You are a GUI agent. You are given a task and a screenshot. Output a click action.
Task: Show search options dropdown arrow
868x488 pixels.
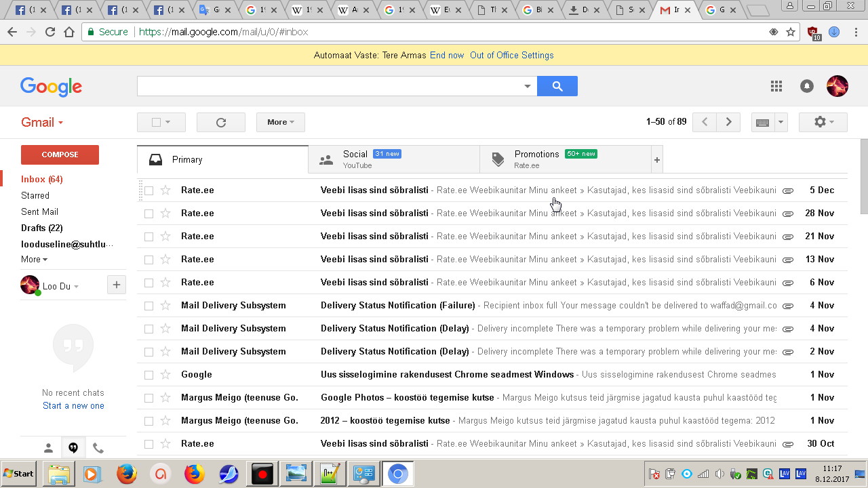(x=528, y=86)
